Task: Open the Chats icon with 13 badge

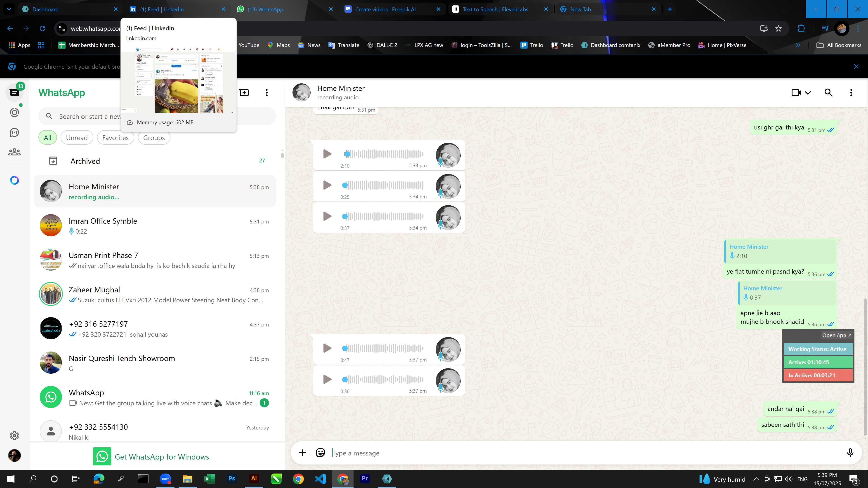Action: click(x=14, y=93)
